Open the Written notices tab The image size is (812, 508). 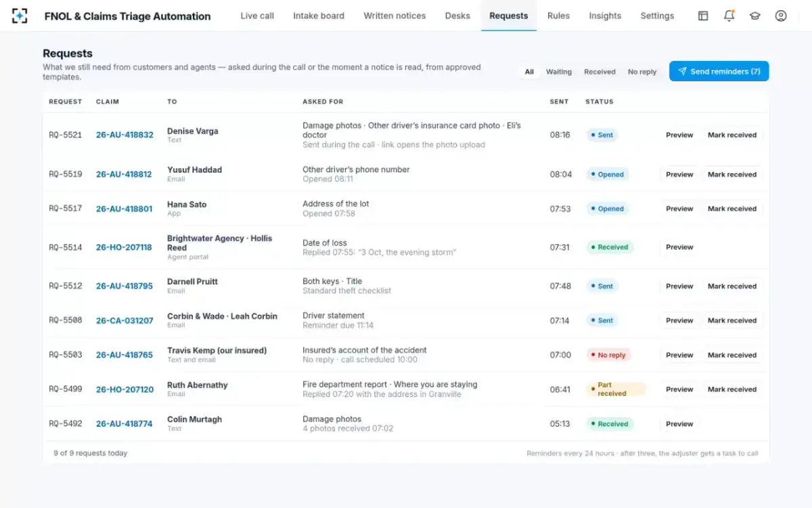coord(394,16)
